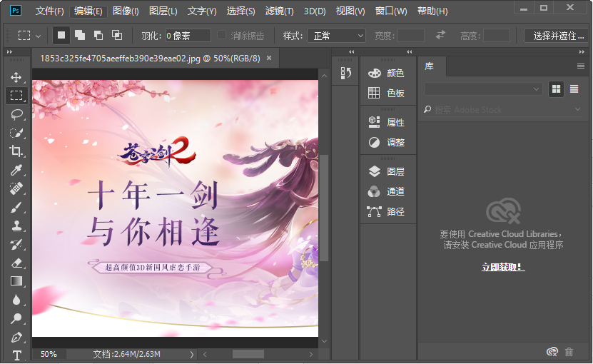This screenshot has height=364, width=593.
Task: Open the 图层(L) menu
Action: [163, 11]
